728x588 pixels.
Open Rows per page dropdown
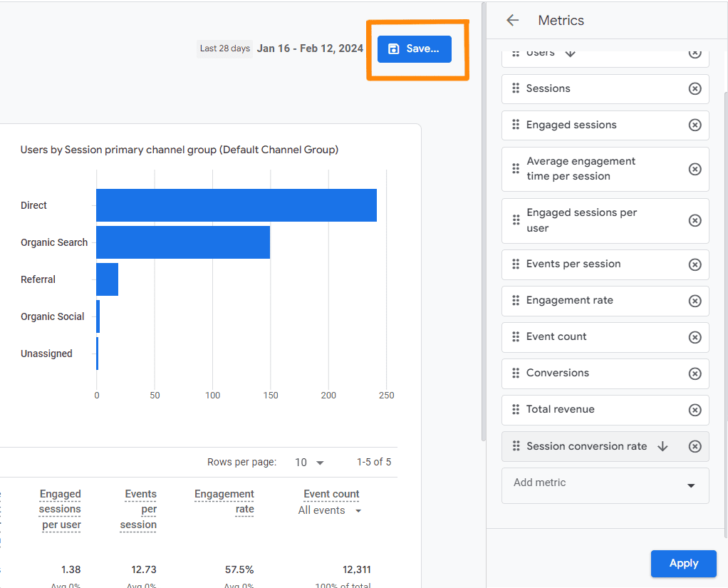[x=309, y=463]
